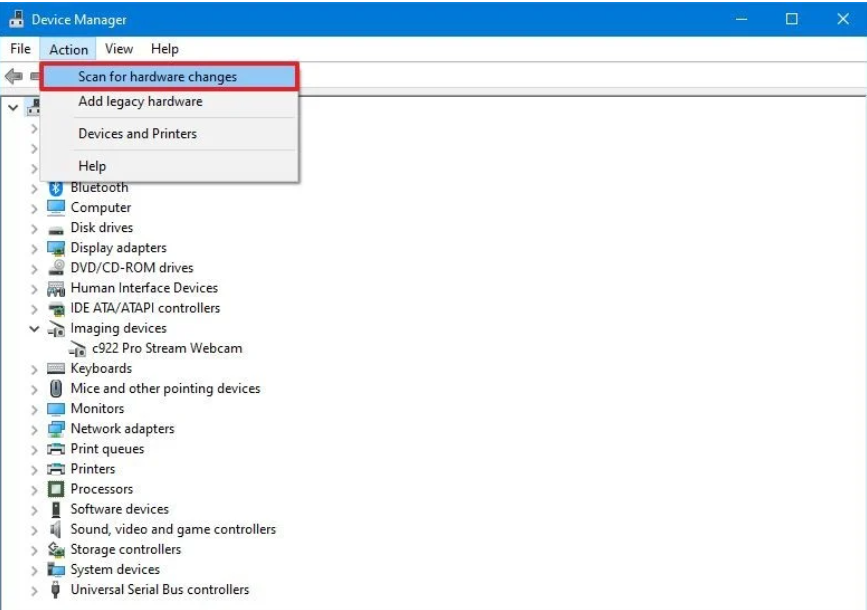Click the Sound, video and game controllers speaker icon

[56, 530]
